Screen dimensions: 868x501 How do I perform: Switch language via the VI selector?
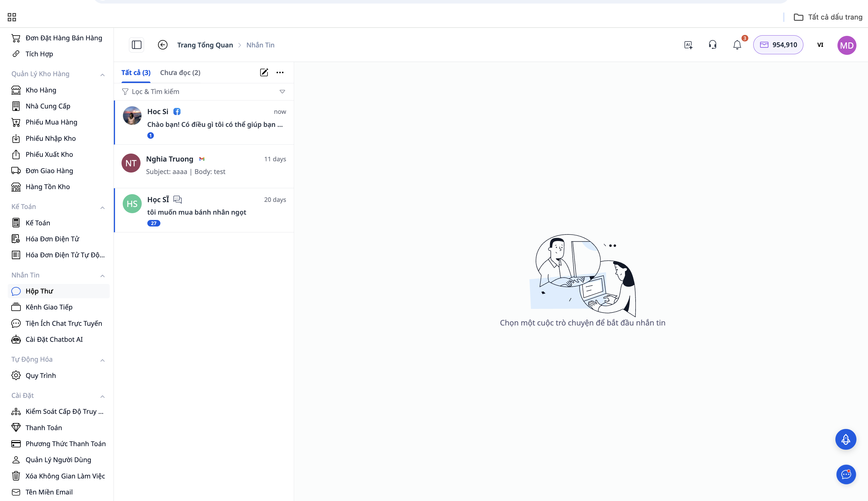coord(820,45)
